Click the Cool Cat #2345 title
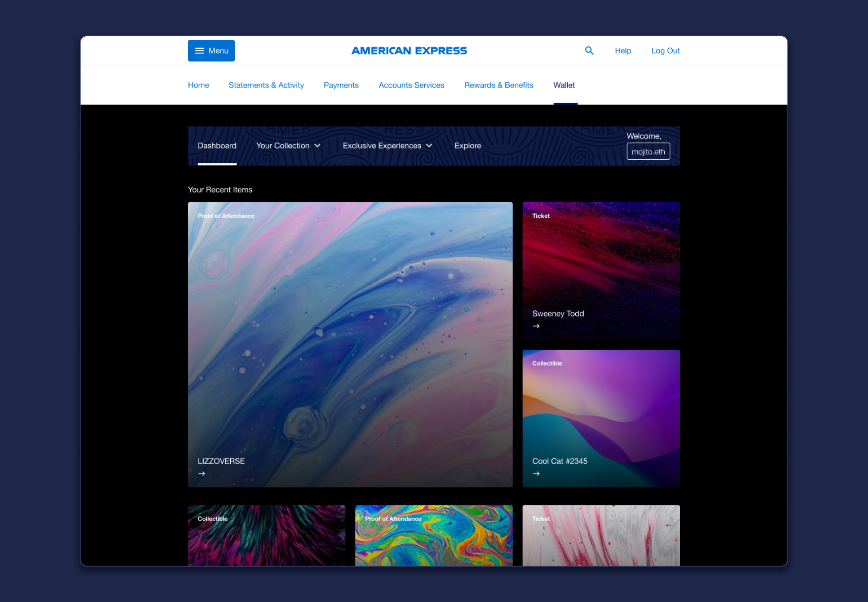Viewport: 868px width, 602px height. (560, 461)
